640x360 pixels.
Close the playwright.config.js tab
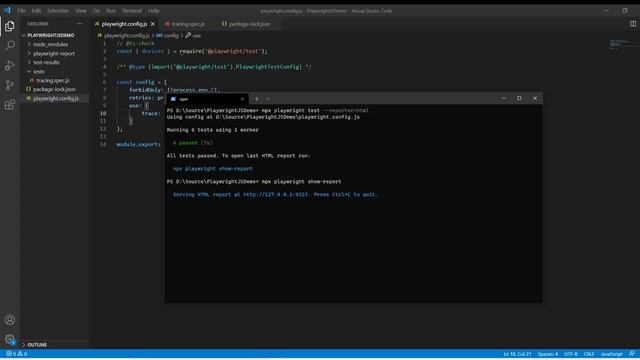[x=153, y=24]
